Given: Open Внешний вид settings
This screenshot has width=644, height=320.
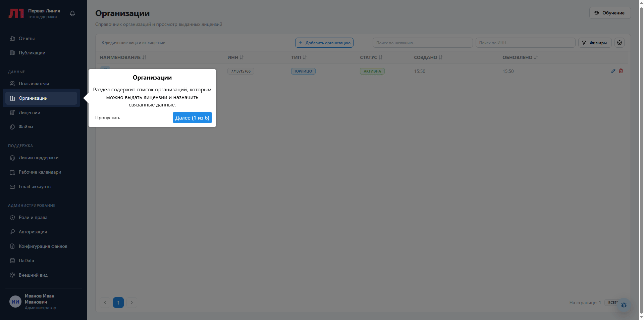Looking at the screenshot, I should pos(41,275).
